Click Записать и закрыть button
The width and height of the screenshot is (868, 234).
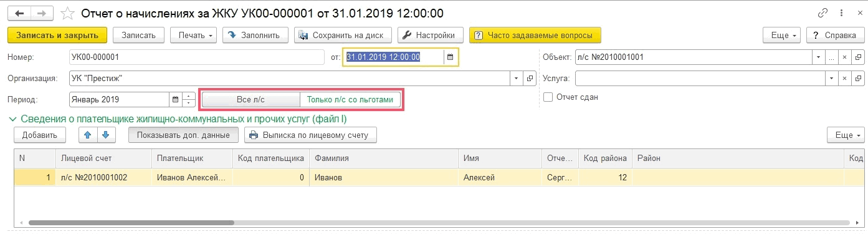pyautogui.click(x=57, y=35)
